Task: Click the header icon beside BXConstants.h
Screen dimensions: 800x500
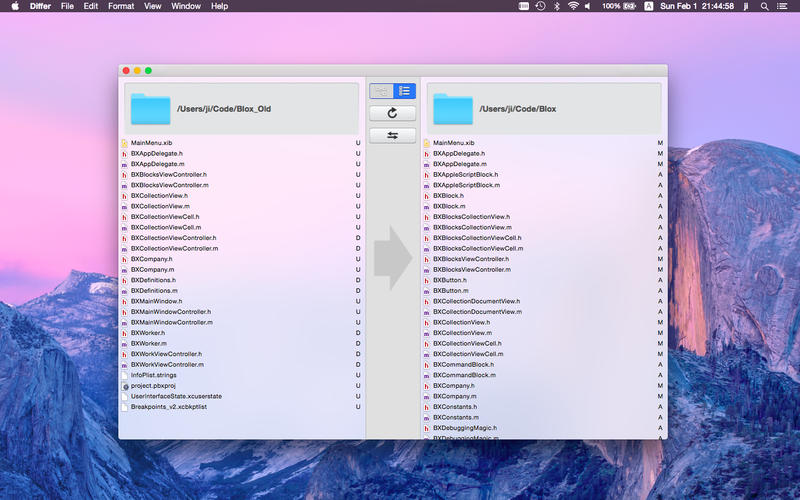Action: tap(427, 407)
